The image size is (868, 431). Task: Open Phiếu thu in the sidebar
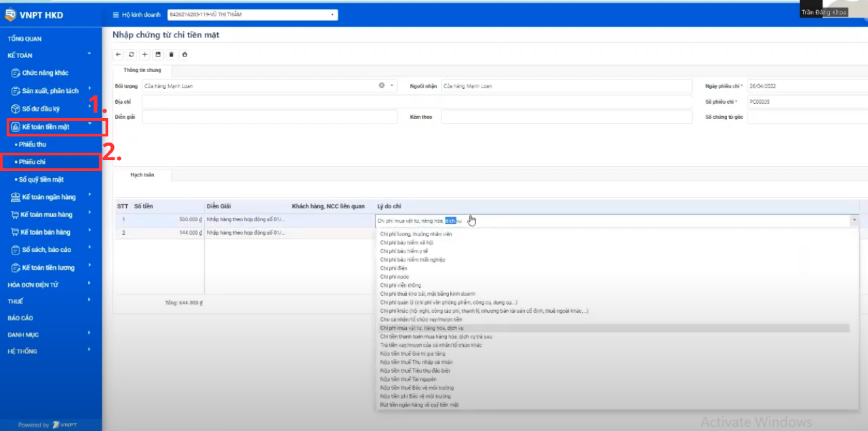(33, 145)
